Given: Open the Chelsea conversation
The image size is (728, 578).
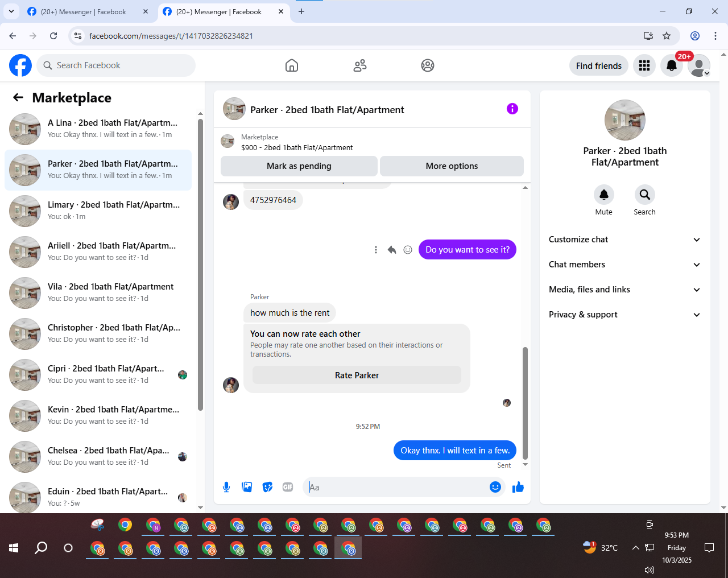Looking at the screenshot, I should (98, 457).
